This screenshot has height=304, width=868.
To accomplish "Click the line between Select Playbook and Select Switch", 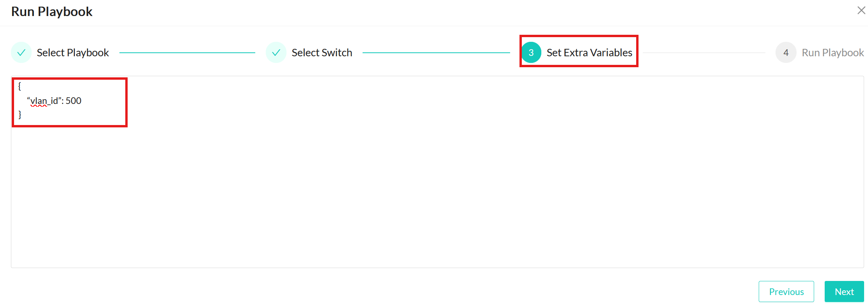I will pyautogui.click(x=187, y=52).
